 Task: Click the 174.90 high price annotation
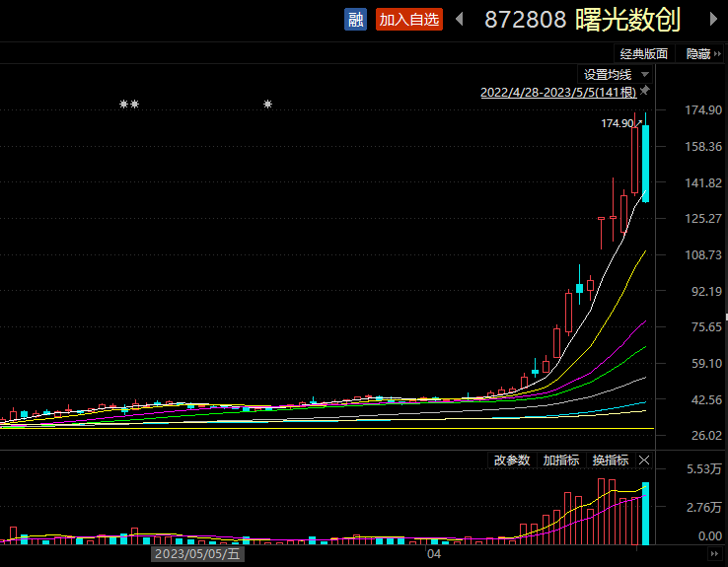click(x=618, y=123)
